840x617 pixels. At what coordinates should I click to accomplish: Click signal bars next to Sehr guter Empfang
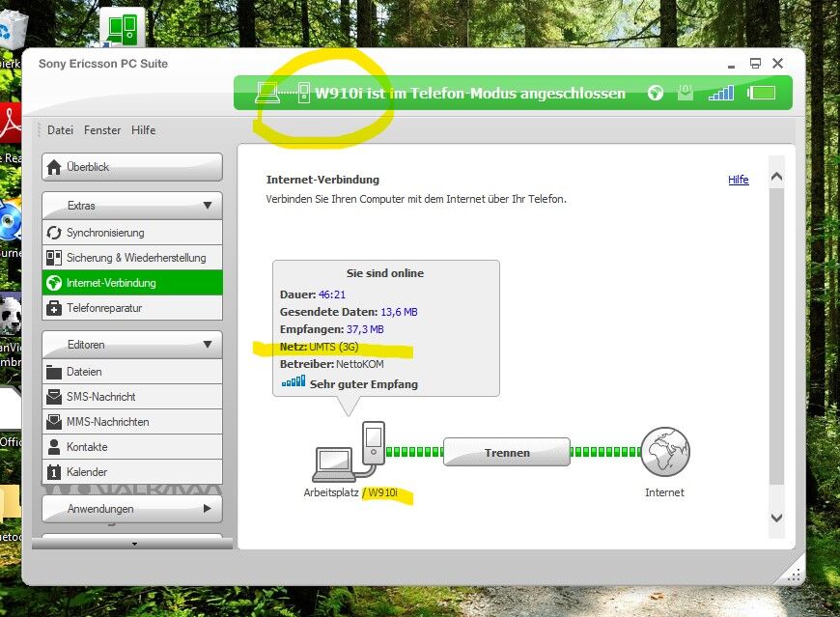click(294, 381)
